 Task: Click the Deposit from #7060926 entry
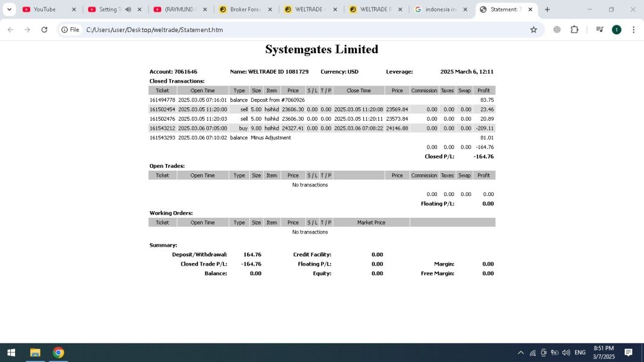tap(278, 100)
